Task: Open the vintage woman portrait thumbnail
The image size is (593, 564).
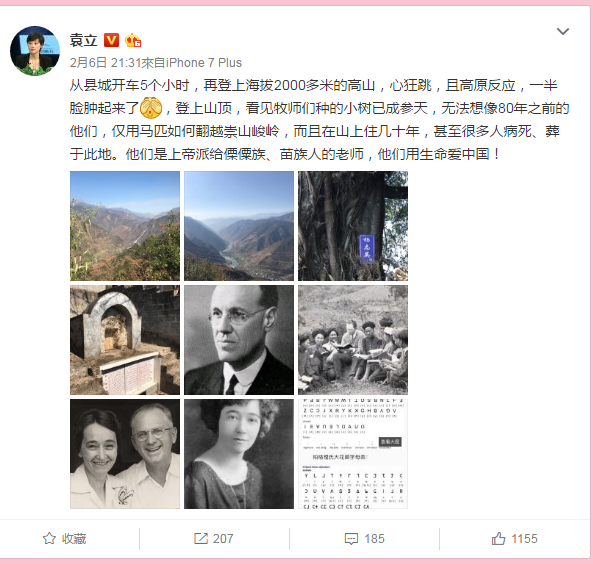Action: click(239, 454)
